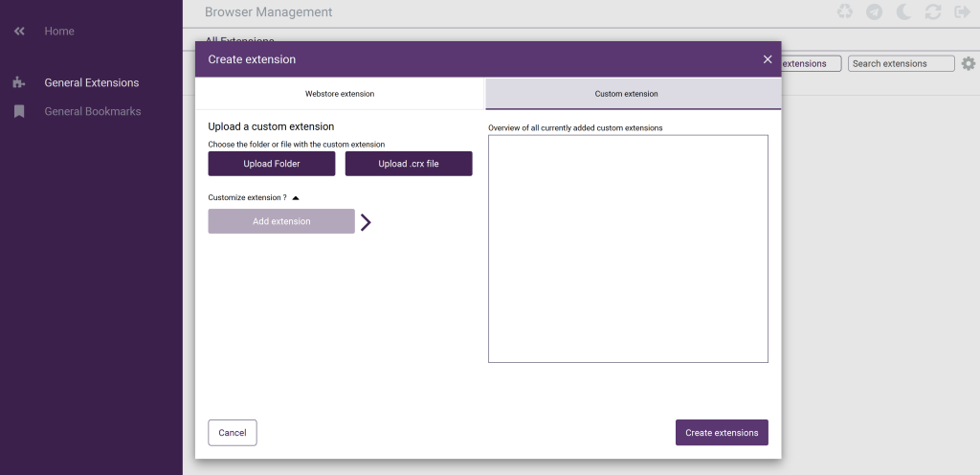Click the Upload .crx file button
This screenshot has width=980, height=475.
coord(409,164)
